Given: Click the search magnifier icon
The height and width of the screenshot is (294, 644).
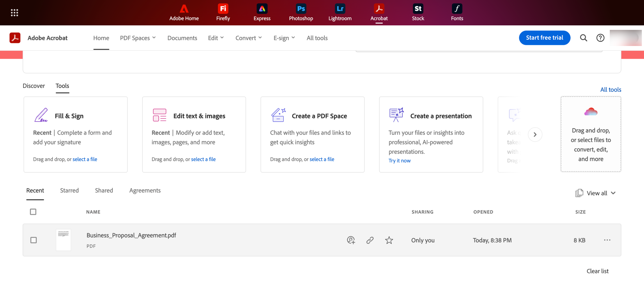Looking at the screenshot, I should coord(583,38).
